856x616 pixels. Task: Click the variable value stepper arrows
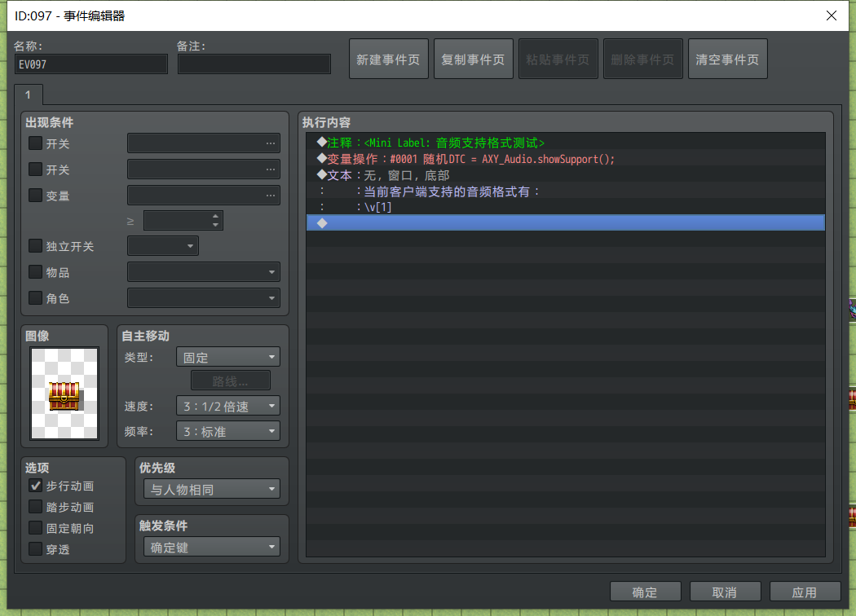click(x=216, y=221)
